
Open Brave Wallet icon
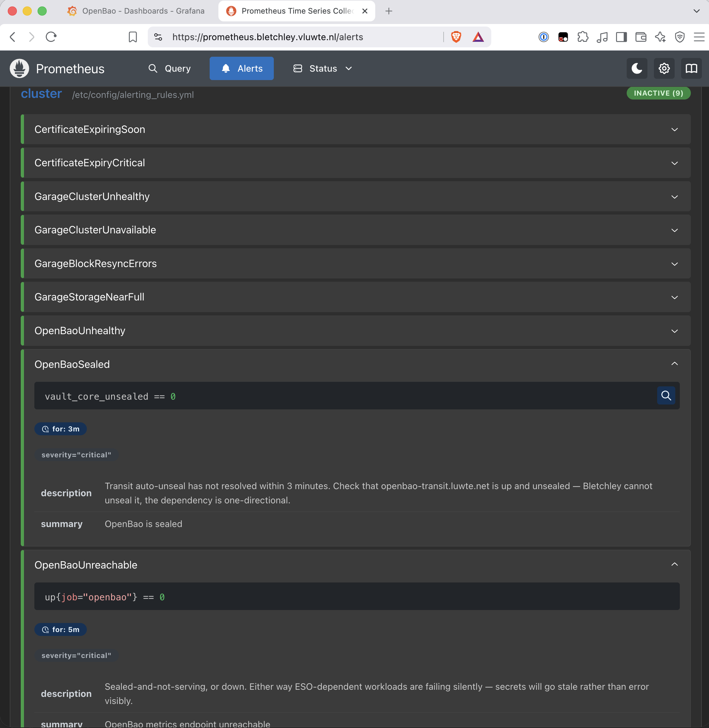641,37
